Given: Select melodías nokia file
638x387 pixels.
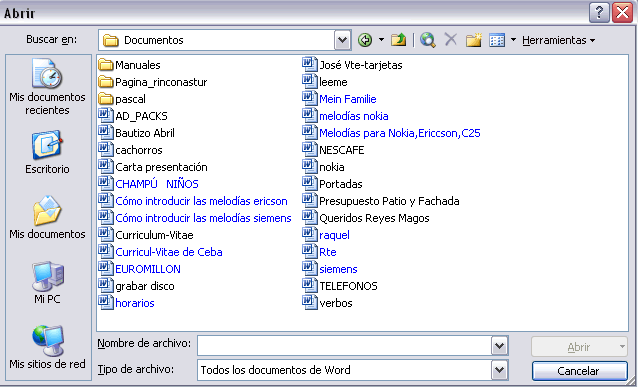Looking at the screenshot, I should coord(345,116).
